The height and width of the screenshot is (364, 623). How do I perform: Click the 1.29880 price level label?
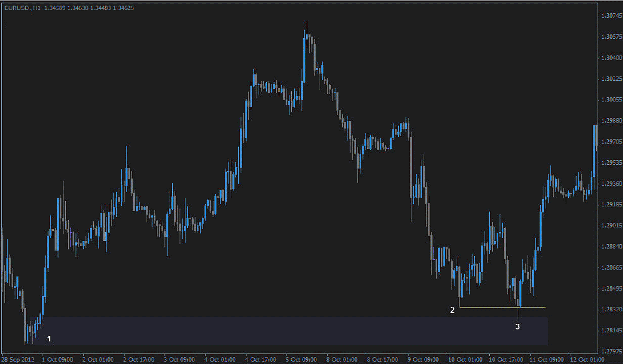coord(611,120)
